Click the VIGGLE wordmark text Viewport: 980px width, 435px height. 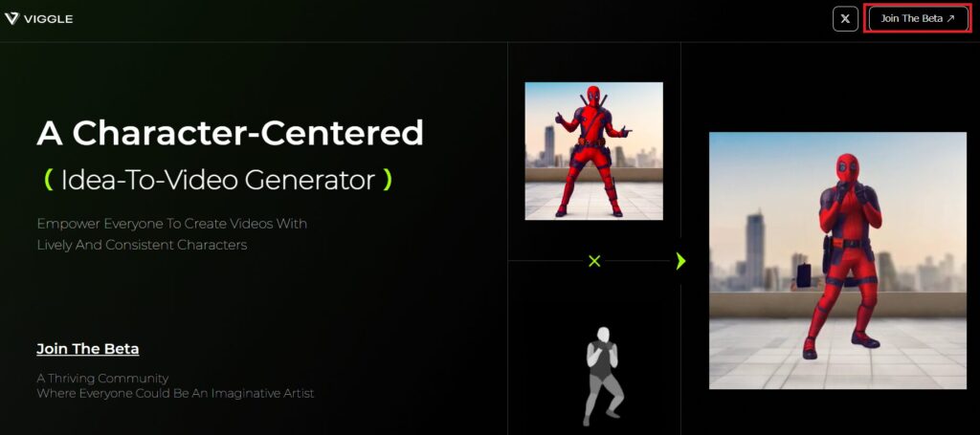pos(48,19)
